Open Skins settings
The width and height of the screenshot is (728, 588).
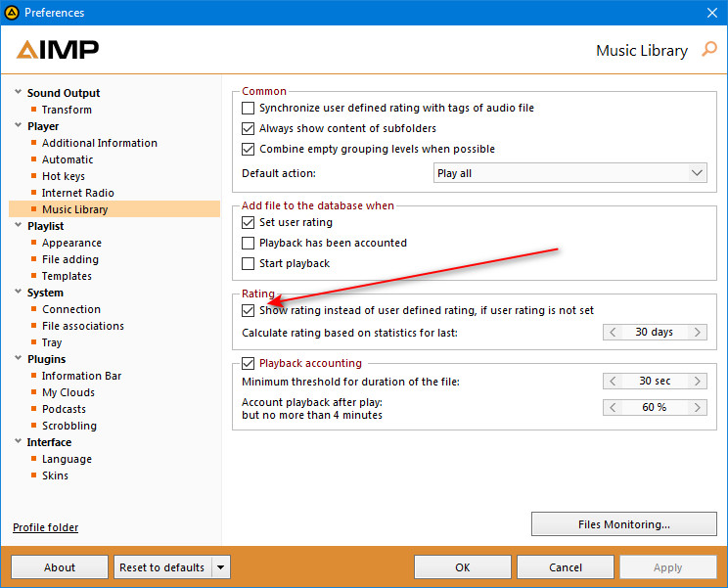point(55,475)
